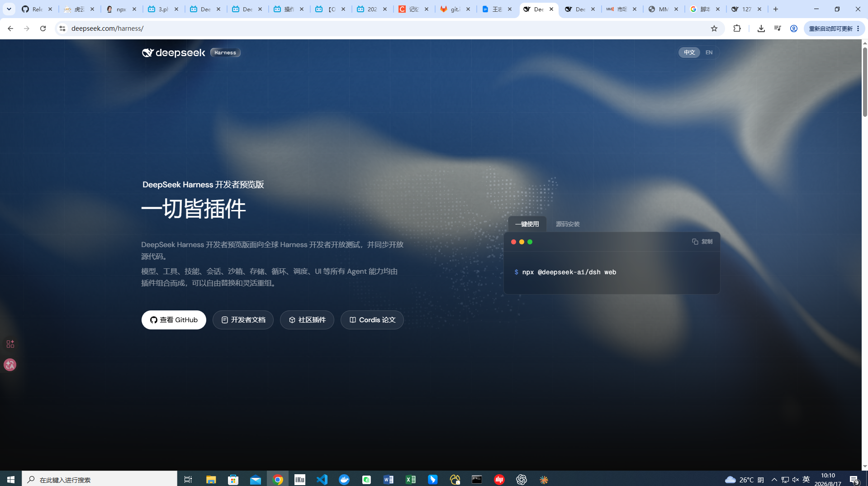The height and width of the screenshot is (486, 868).
Task: Click the npx @deepseek-ai/dsh web command
Action: click(x=569, y=272)
